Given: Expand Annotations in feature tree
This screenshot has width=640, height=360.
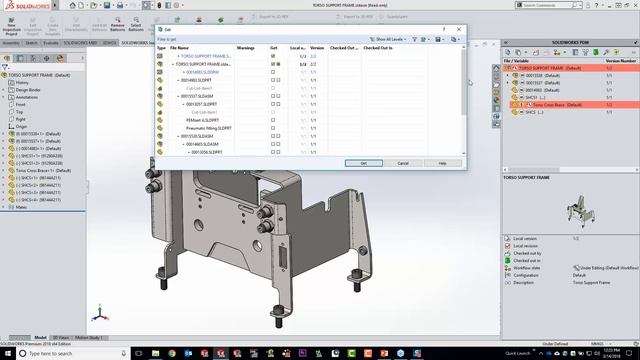Looking at the screenshot, I should 4,97.
